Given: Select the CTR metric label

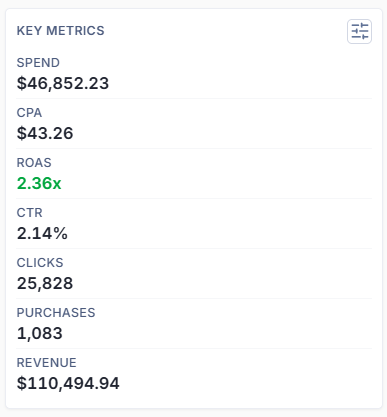Looking at the screenshot, I should [x=30, y=213].
